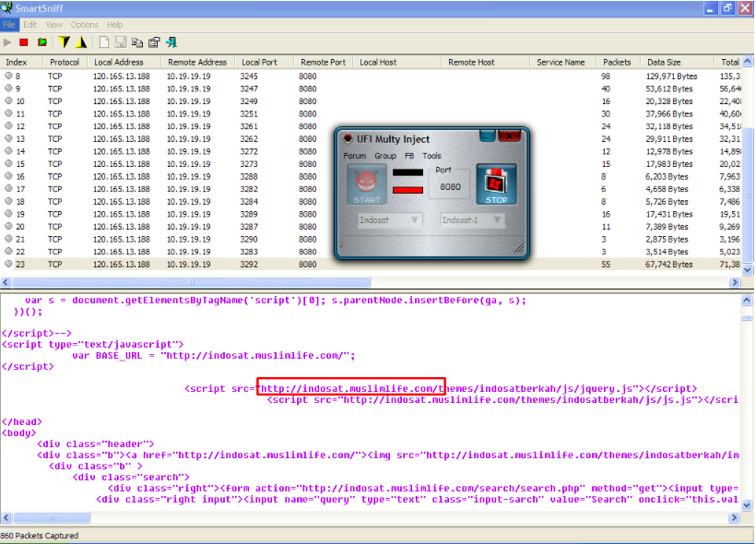Sort by the Packets column header
Screen dimensions: 756x544
[619, 62]
